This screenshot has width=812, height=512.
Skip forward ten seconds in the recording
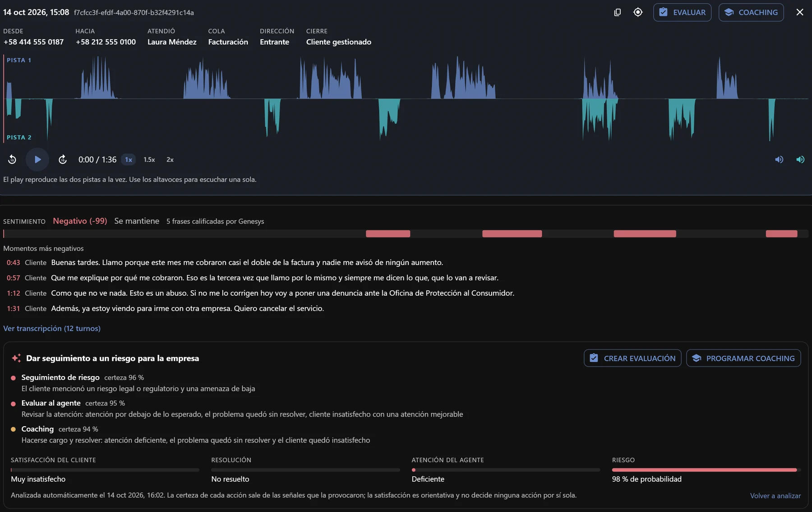click(63, 159)
